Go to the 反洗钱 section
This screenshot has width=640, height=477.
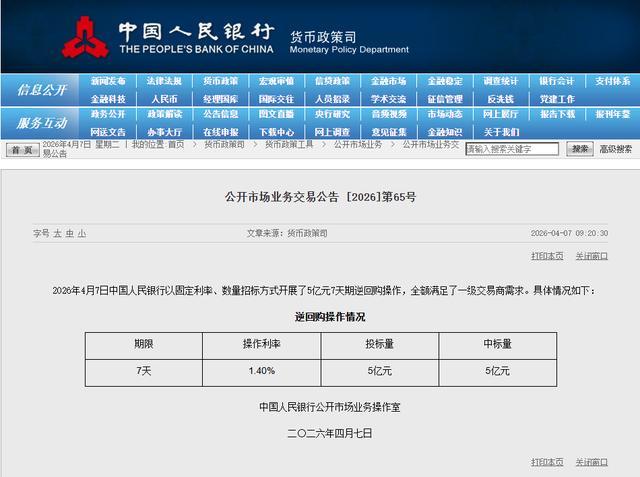tap(501, 99)
